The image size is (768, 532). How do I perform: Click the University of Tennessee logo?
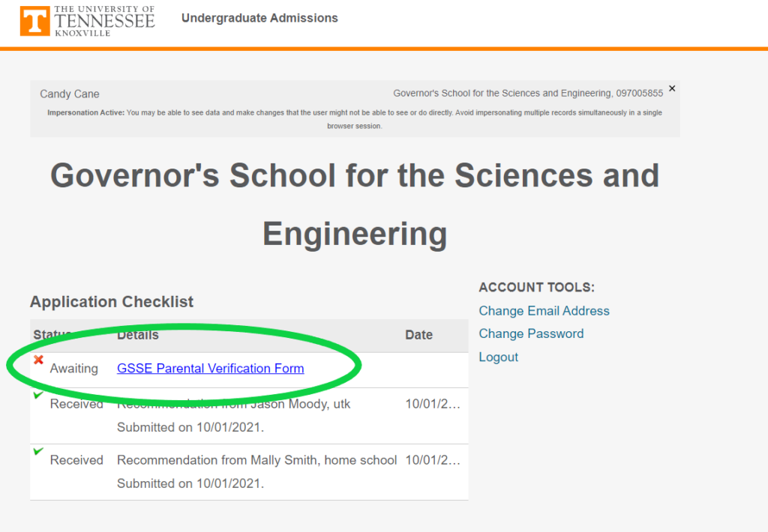tap(86, 20)
